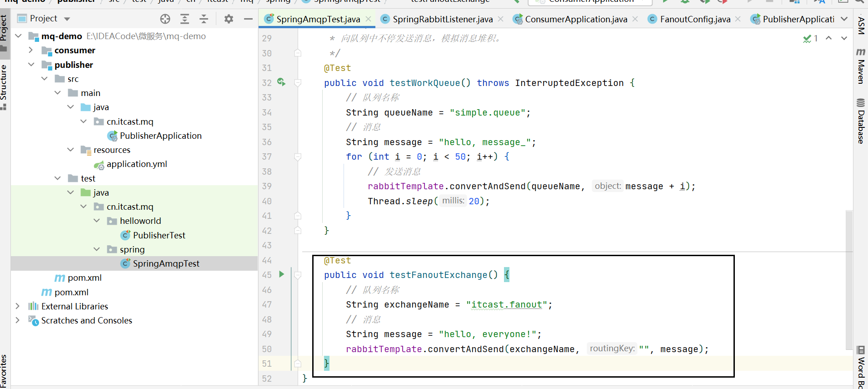The height and width of the screenshot is (389, 868).
Task: Expand all nodes in Project panel
Action: coord(185,19)
